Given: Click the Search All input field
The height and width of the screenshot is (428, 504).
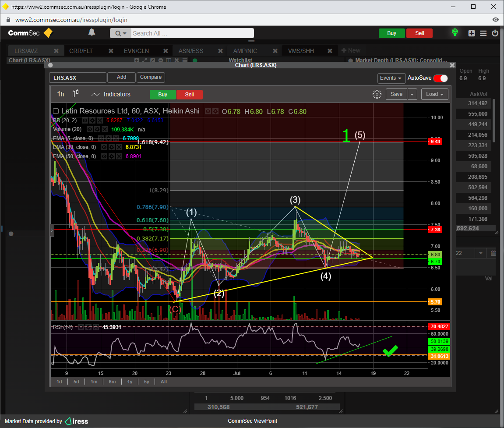Looking at the screenshot, I should click(x=192, y=33).
